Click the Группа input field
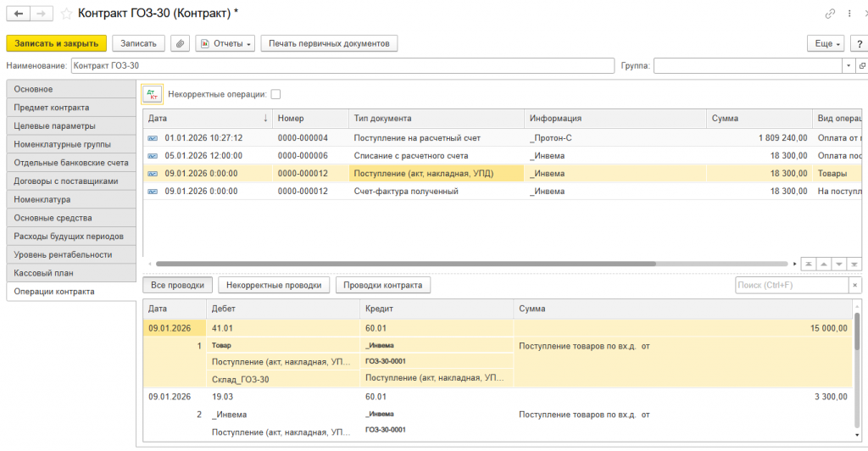Screen dimensions: 868x451 click(748, 65)
